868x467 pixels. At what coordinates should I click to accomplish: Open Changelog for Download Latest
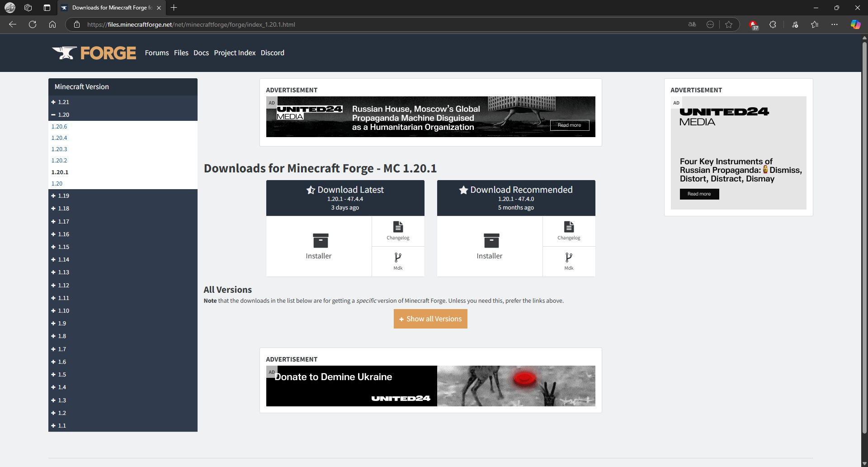(x=398, y=231)
